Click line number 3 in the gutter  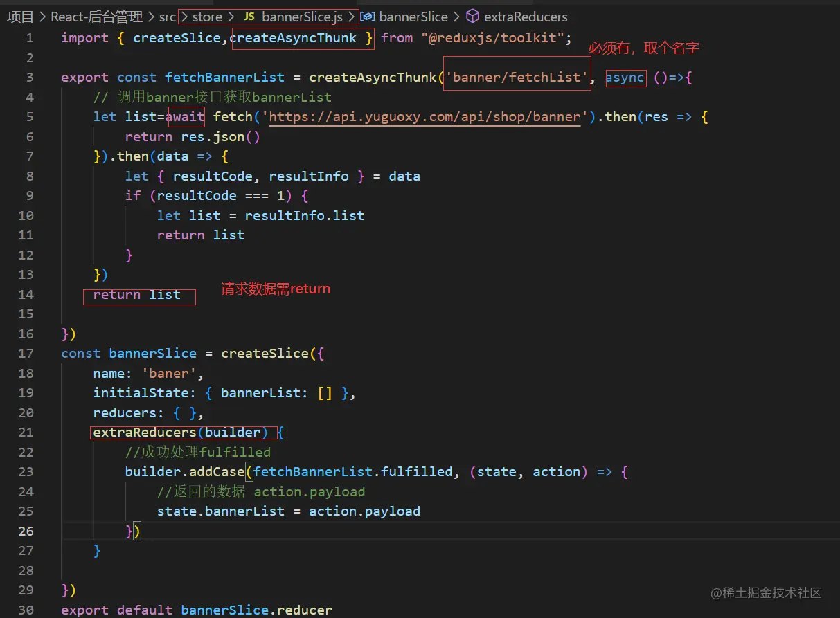[x=30, y=77]
